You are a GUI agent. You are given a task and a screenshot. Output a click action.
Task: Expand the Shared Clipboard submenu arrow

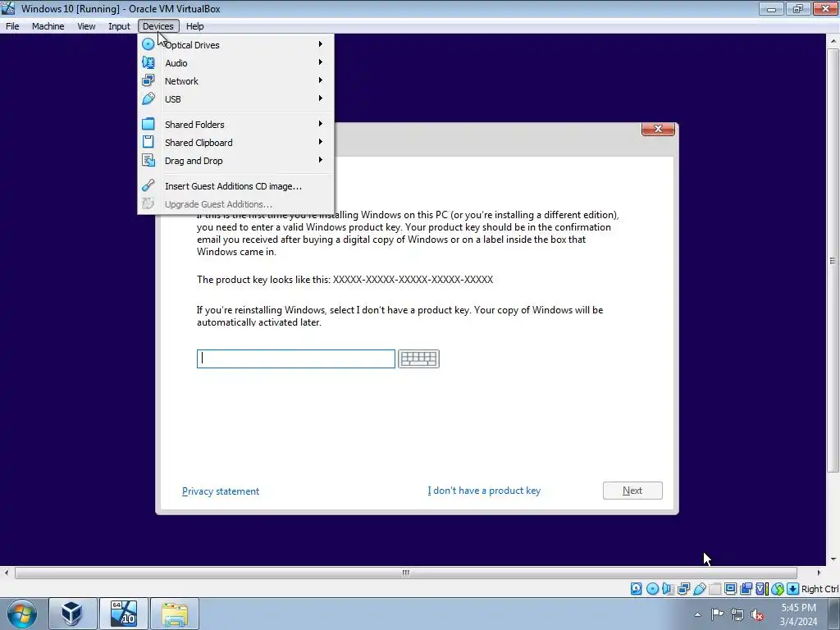(x=321, y=142)
